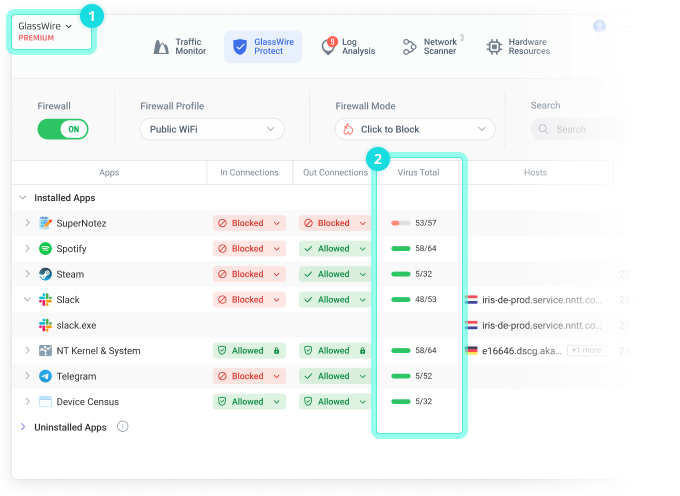Change Telegram In Connections Blocked status
The height and width of the screenshot is (496, 680).
[249, 376]
